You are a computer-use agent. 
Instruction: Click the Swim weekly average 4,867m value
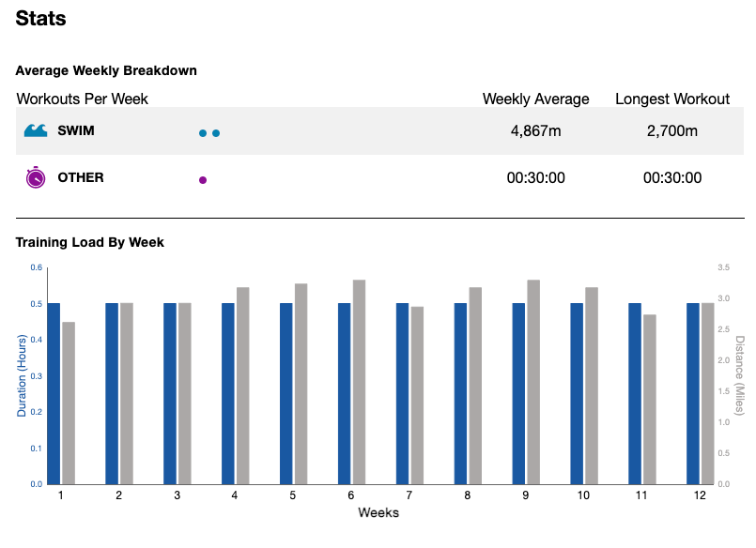coord(535,131)
